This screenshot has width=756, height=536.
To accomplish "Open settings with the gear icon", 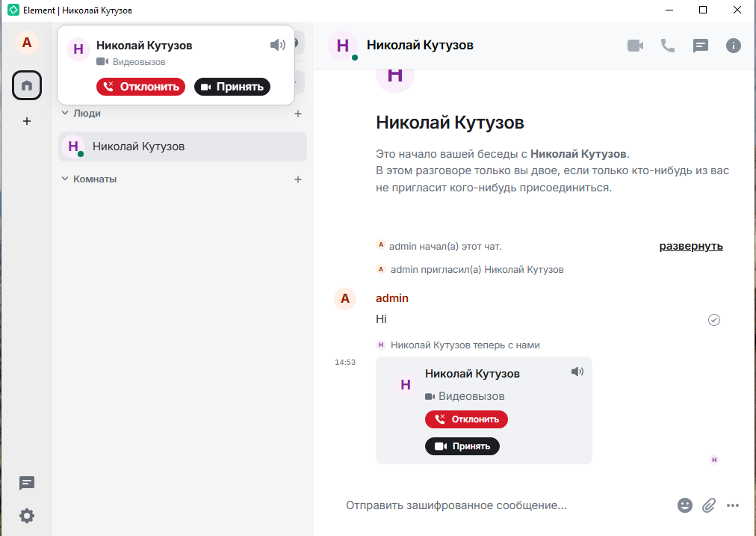I will pos(27,516).
